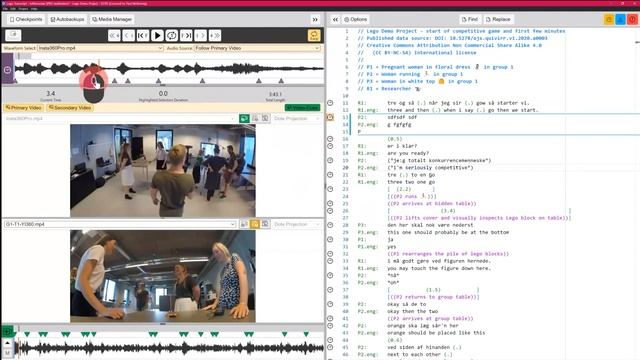This screenshot has height=360, width=640.
Task: Open the Audio Source dropdown
Action: coord(257,48)
